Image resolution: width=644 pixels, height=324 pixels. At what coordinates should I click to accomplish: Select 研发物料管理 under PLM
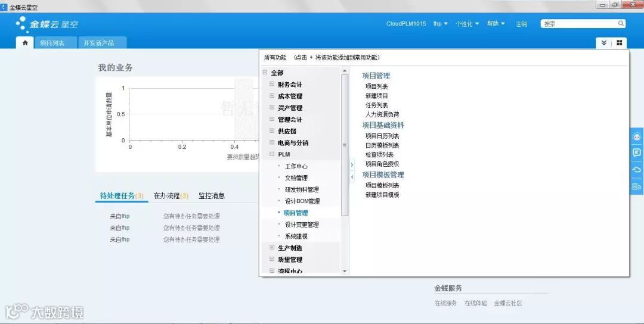coord(302,189)
